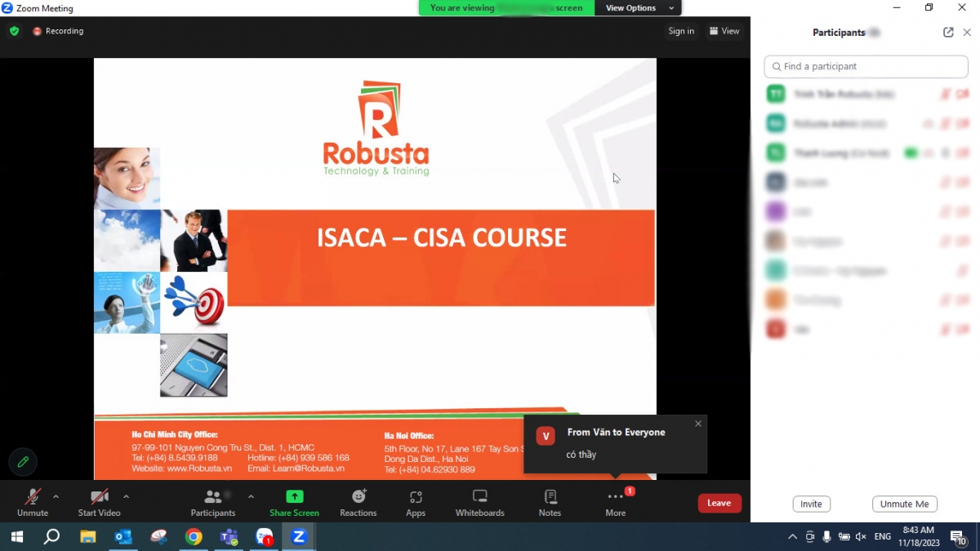Open audio options caret beside Unmute
The height and width of the screenshot is (551, 980).
tap(56, 496)
